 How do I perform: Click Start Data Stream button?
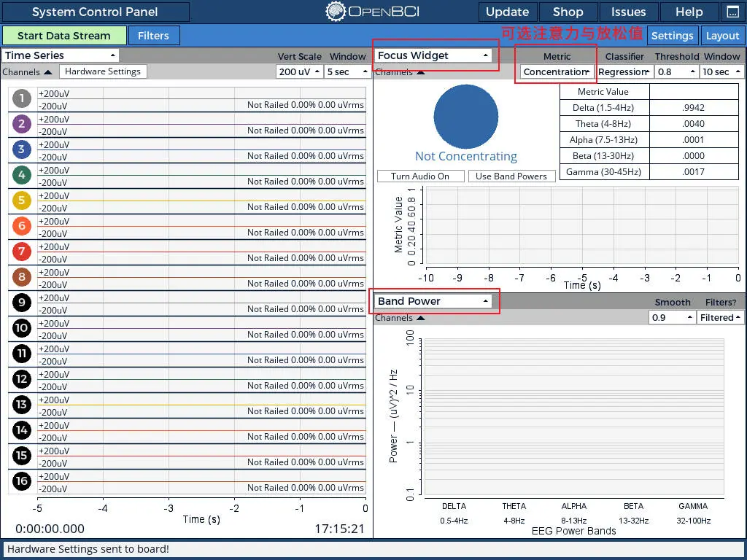(64, 36)
